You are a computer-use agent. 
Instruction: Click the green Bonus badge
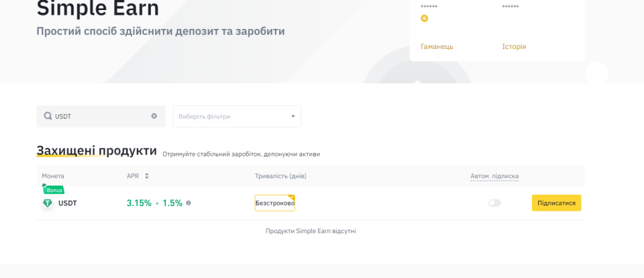click(54, 190)
